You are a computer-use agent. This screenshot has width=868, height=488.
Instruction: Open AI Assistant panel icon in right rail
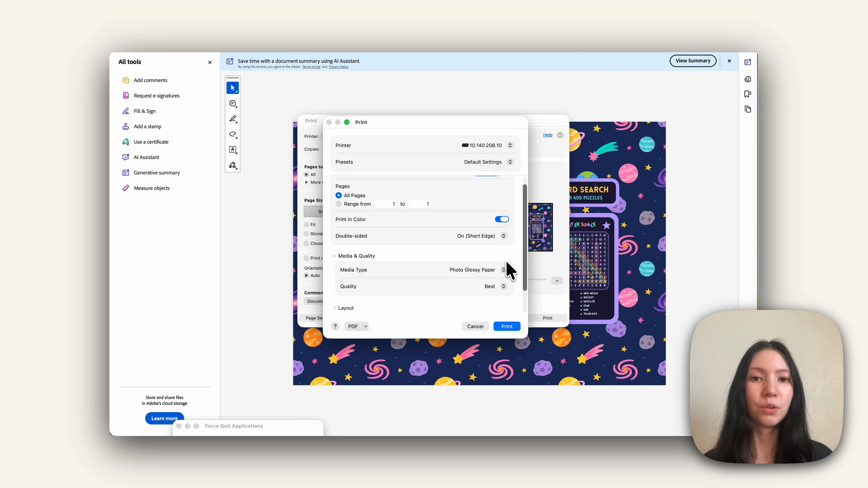748,62
